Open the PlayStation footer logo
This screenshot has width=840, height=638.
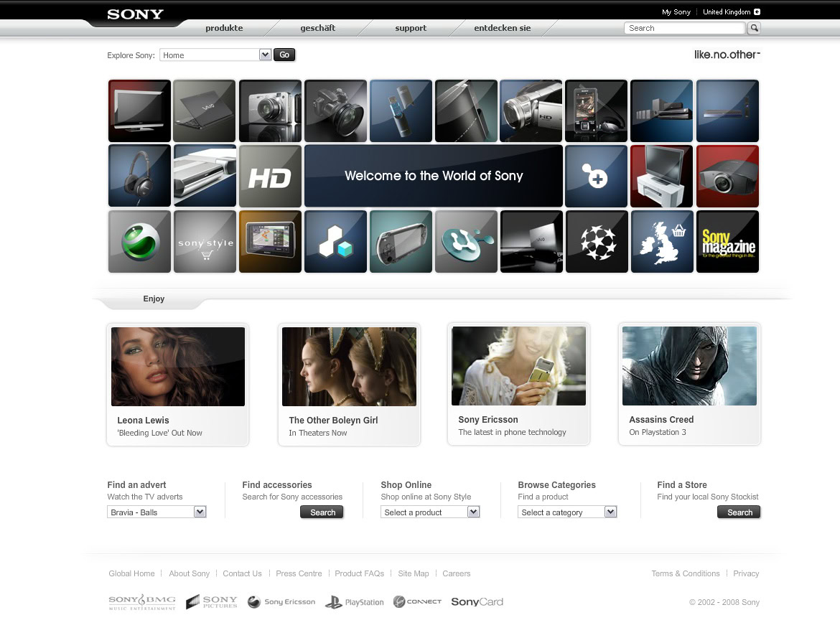(x=355, y=602)
